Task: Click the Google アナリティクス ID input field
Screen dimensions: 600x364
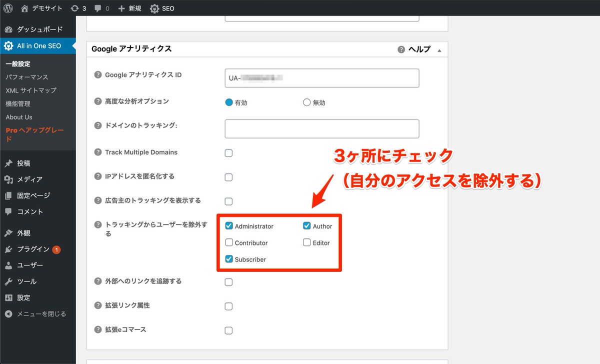Action: point(322,78)
